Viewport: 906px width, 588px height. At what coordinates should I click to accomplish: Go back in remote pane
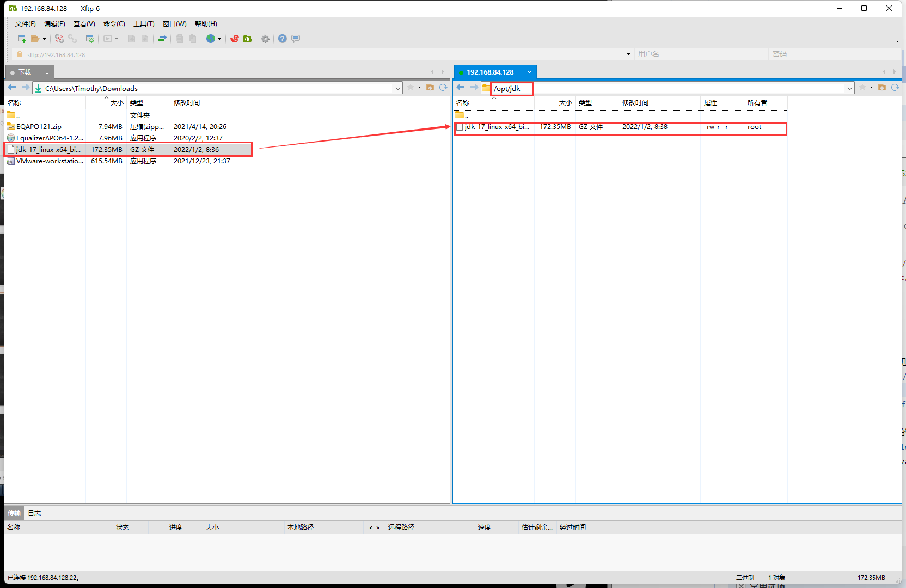pyautogui.click(x=461, y=88)
